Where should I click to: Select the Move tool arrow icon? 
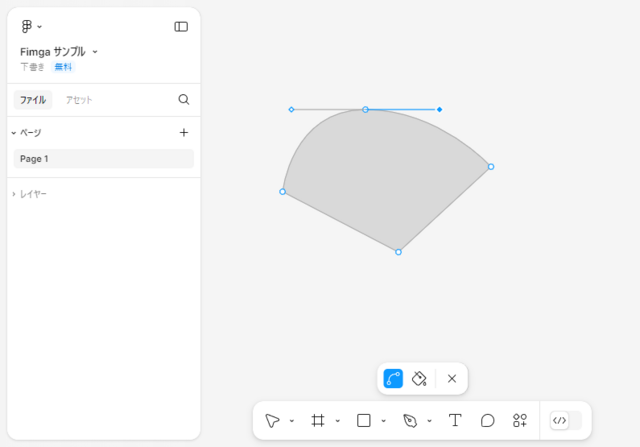click(272, 420)
